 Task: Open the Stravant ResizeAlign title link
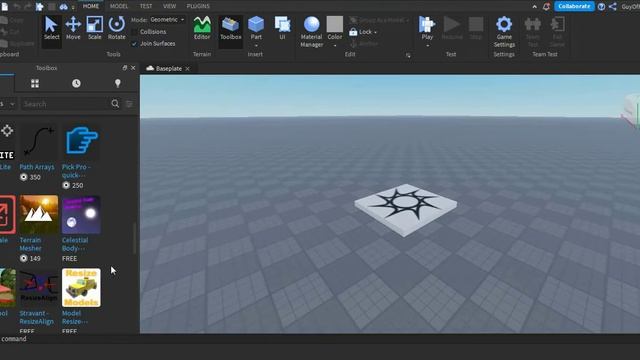(x=36, y=317)
